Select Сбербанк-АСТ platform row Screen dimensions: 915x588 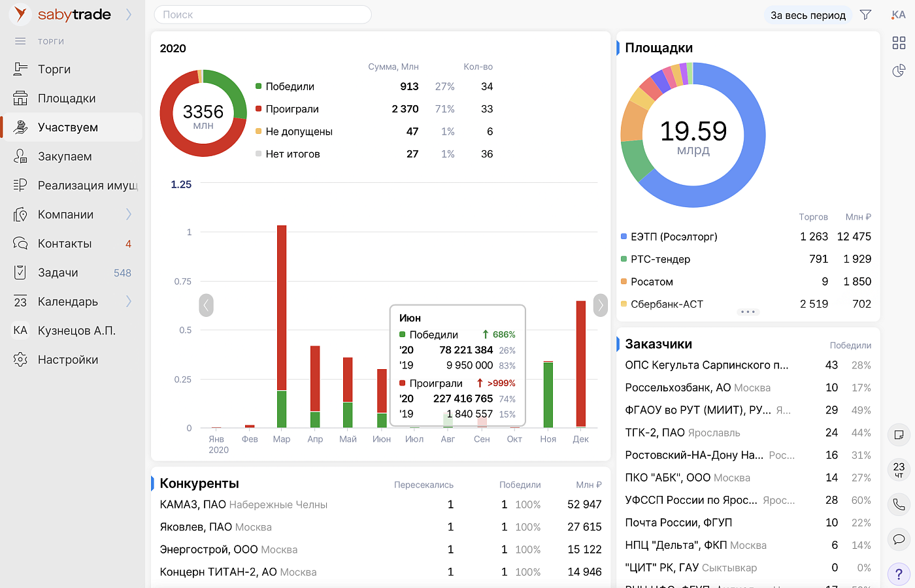746,304
